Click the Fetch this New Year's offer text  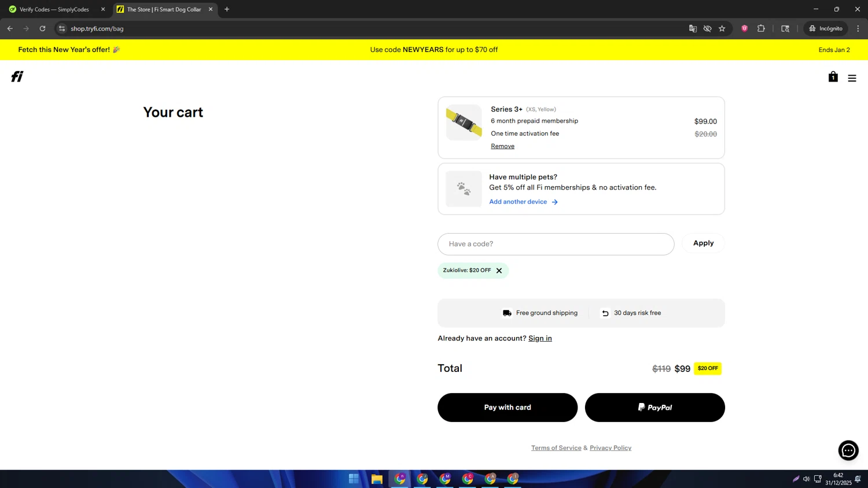[x=69, y=50]
